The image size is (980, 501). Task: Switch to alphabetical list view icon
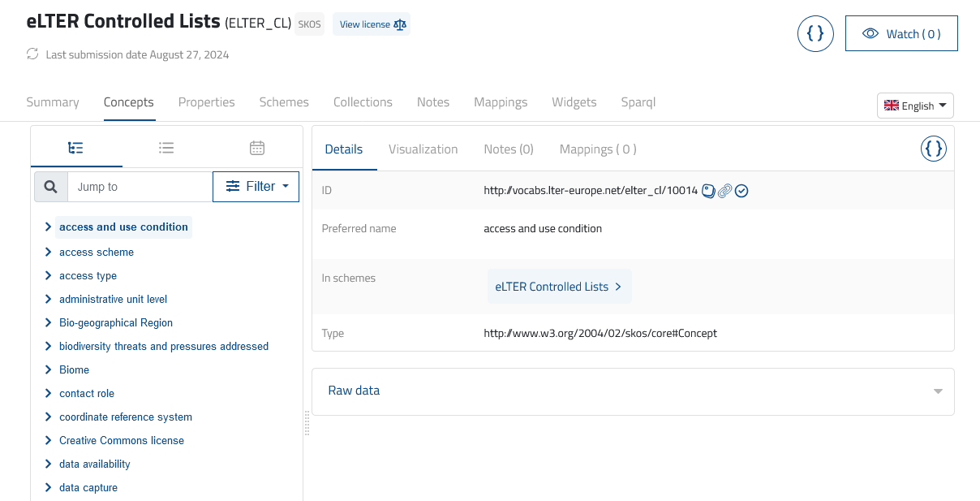click(166, 148)
